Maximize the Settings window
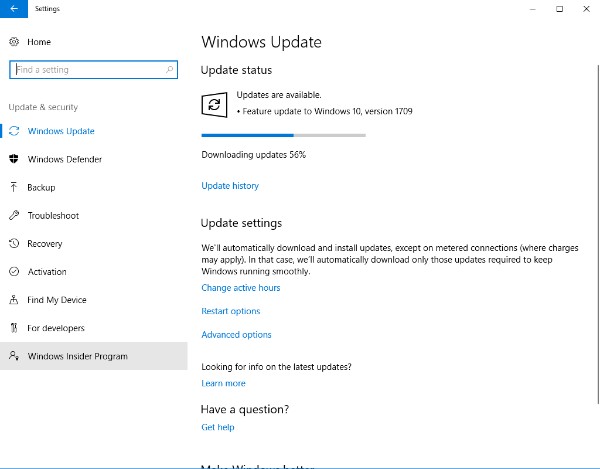The height and width of the screenshot is (469, 600). (x=559, y=9)
